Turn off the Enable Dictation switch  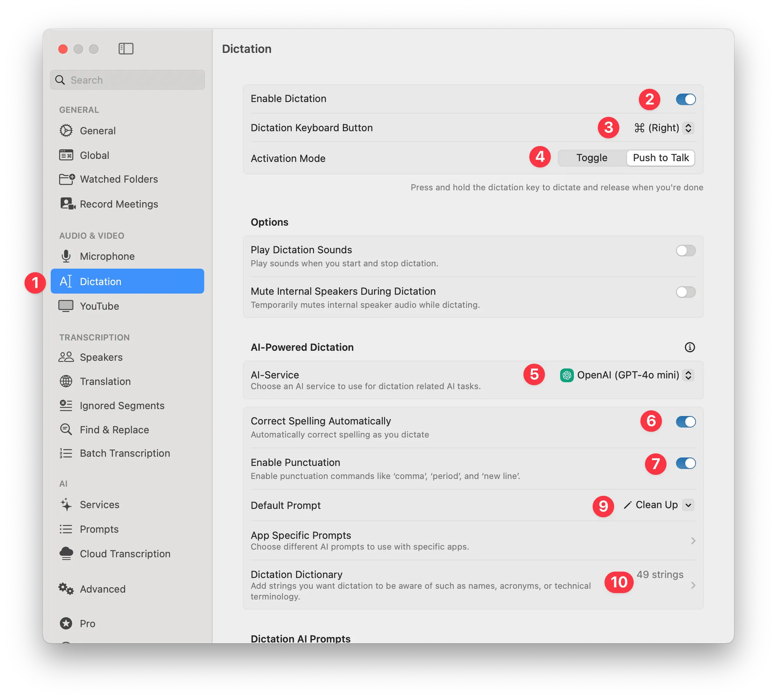click(x=686, y=99)
